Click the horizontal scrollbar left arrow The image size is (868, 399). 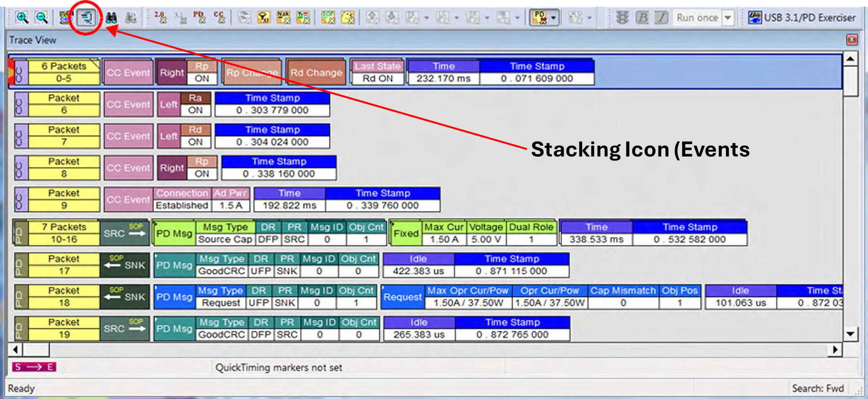point(15,350)
